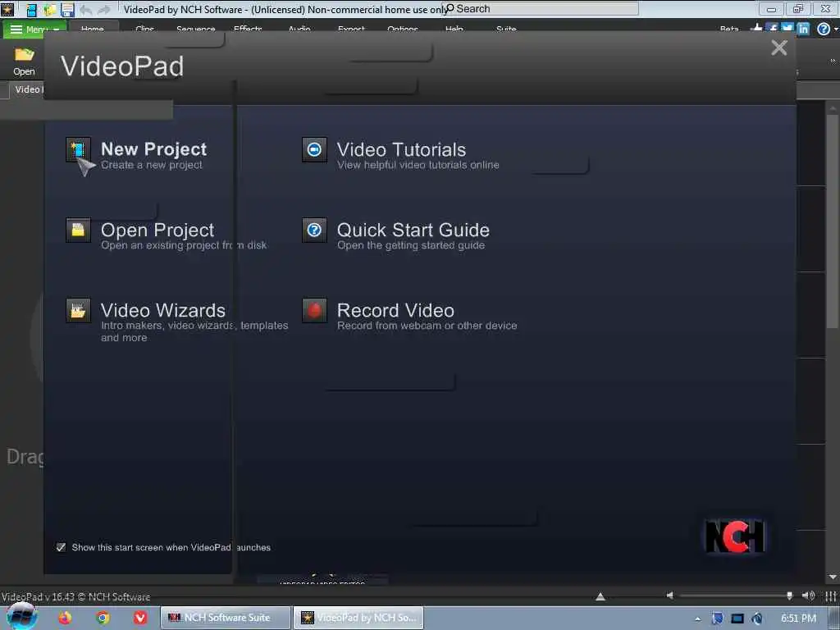Screen dimensions: 840x630
Task: Click the Search box in title bar
Action: 541,8
